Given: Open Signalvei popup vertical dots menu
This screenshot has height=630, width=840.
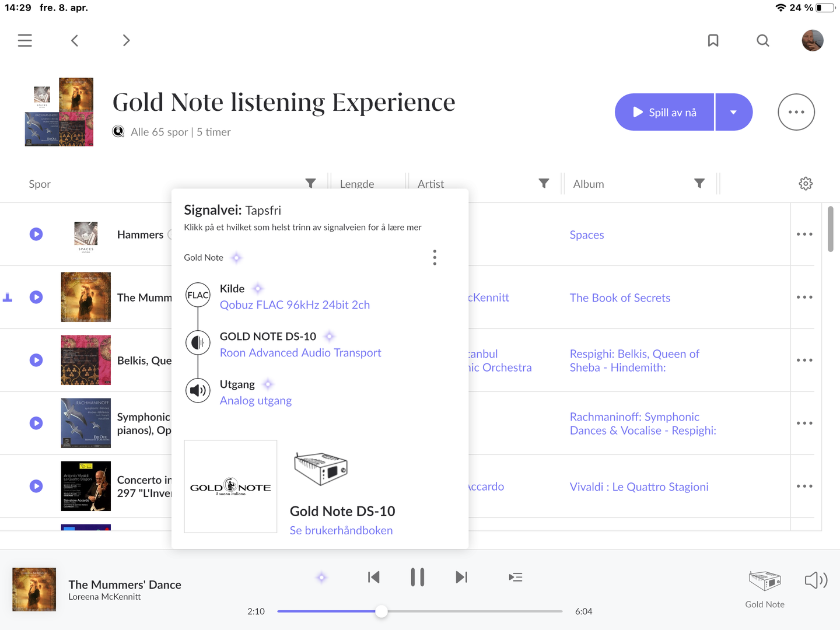Looking at the screenshot, I should click(435, 257).
